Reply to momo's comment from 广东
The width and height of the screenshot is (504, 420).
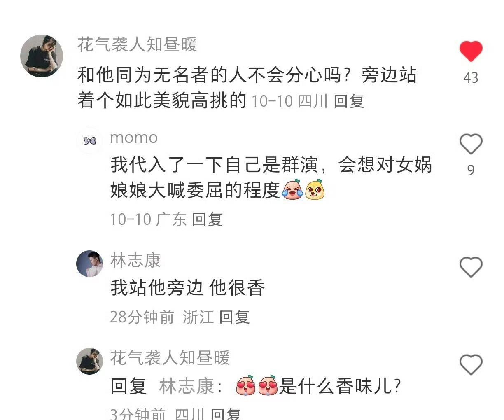pyautogui.click(x=207, y=219)
